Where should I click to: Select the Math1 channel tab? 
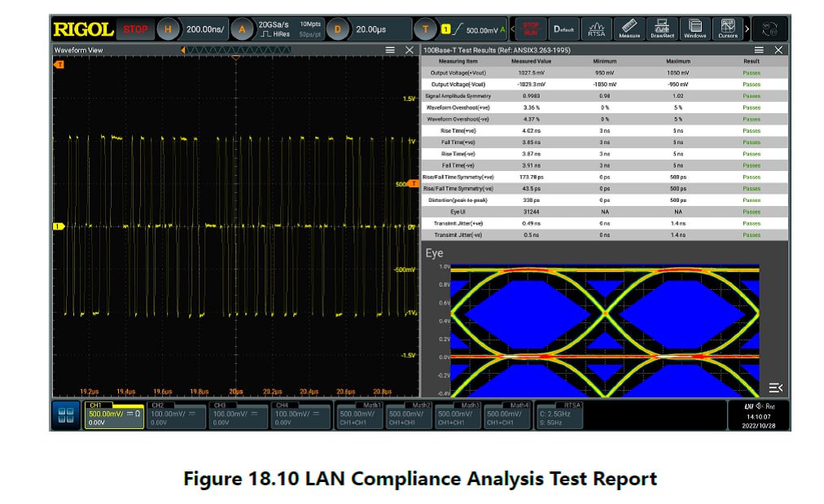tap(359, 414)
